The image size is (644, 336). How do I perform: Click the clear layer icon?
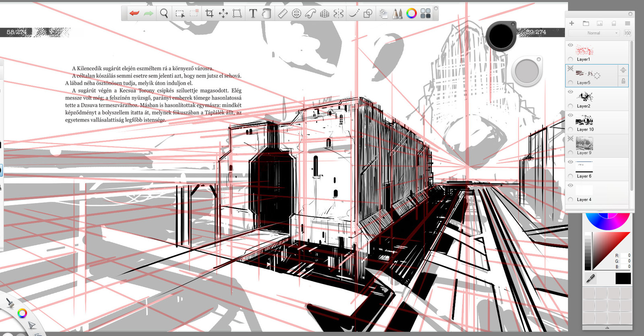click(x=614, y=23)
